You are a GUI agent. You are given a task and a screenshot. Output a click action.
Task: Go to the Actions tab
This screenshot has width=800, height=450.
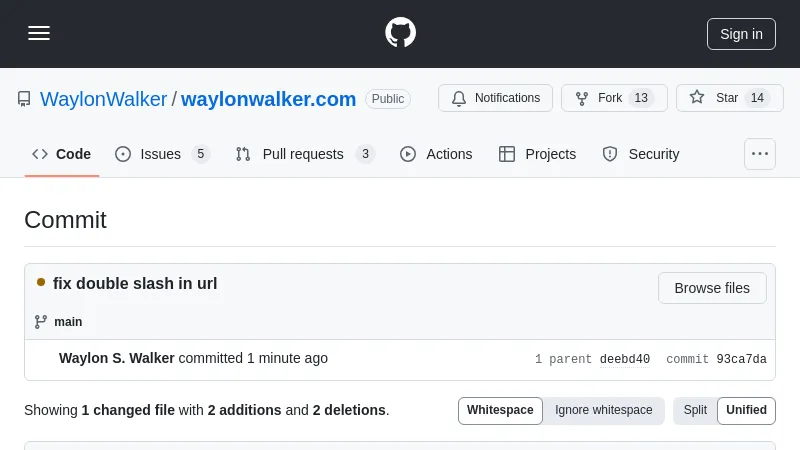point(436,154)
